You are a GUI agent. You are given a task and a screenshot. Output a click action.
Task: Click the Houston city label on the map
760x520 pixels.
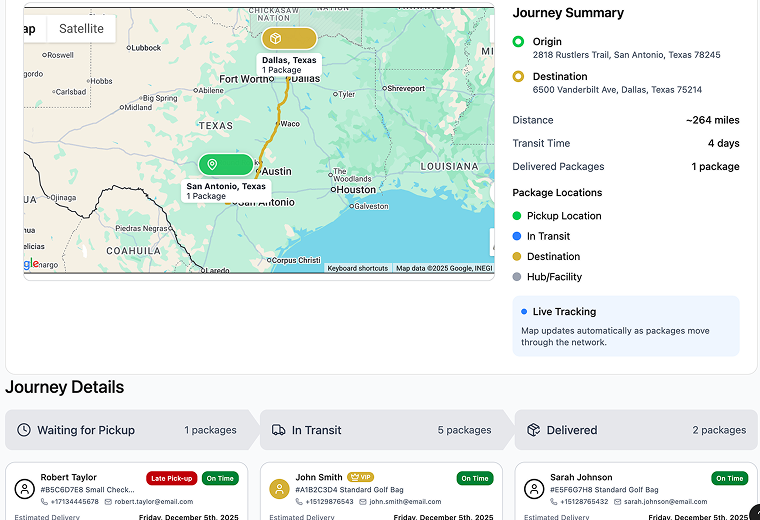[x=356, y=189]
